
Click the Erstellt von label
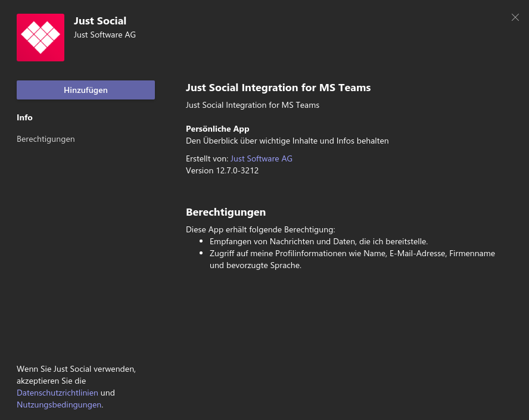(207, 158)
